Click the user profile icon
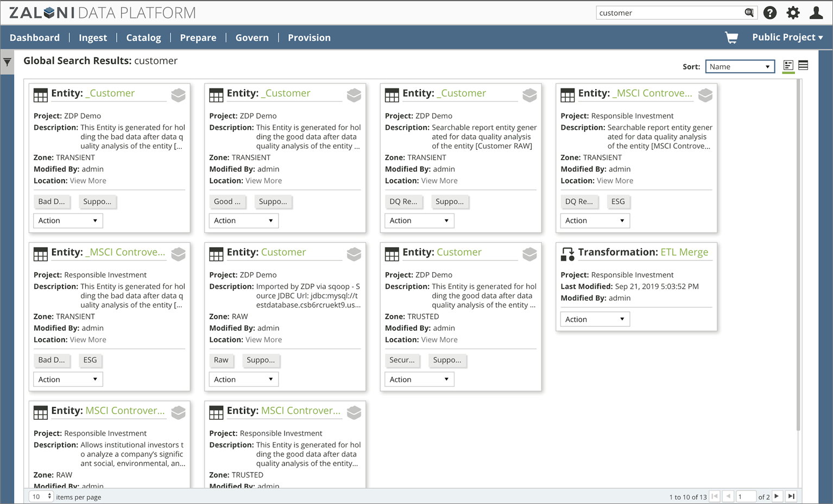The image size is (833, 504). click(816, 12)
